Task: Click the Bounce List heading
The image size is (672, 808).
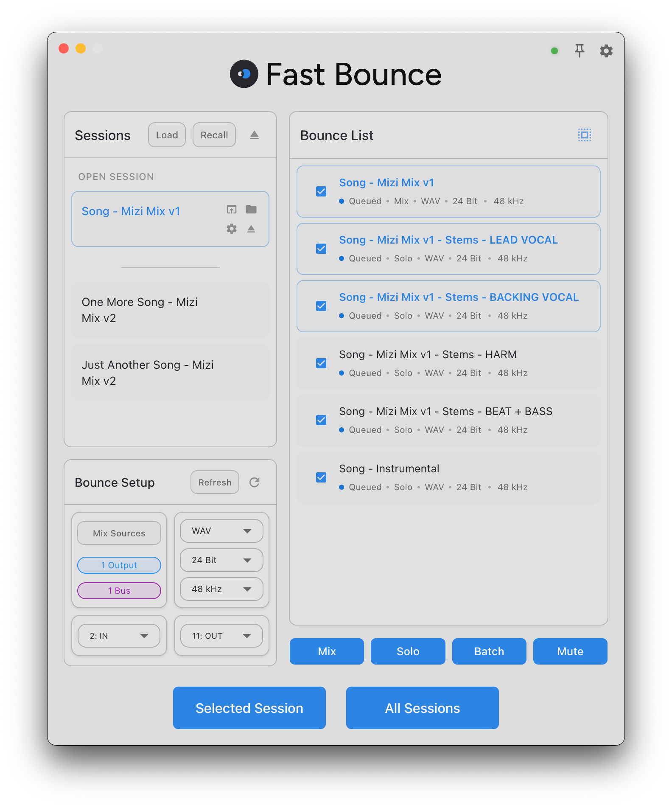Action: pyautogui.click(x=337, y=135)
